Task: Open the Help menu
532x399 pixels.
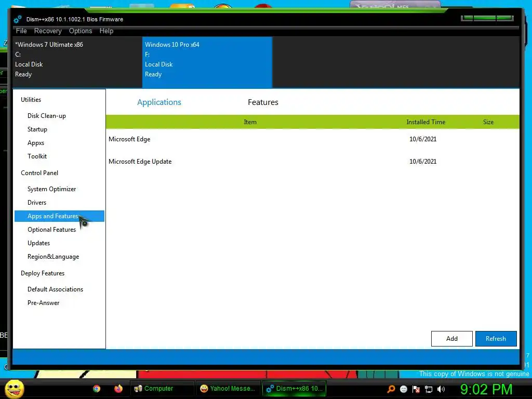Action: (x=106, y=31)
